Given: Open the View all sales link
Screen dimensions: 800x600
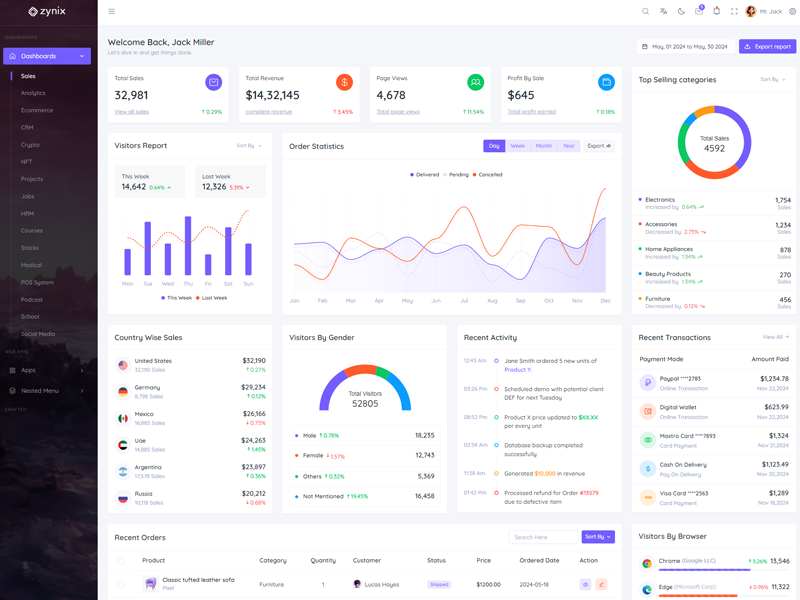Looking at the screenshot, I should click(x=132, y=112).
